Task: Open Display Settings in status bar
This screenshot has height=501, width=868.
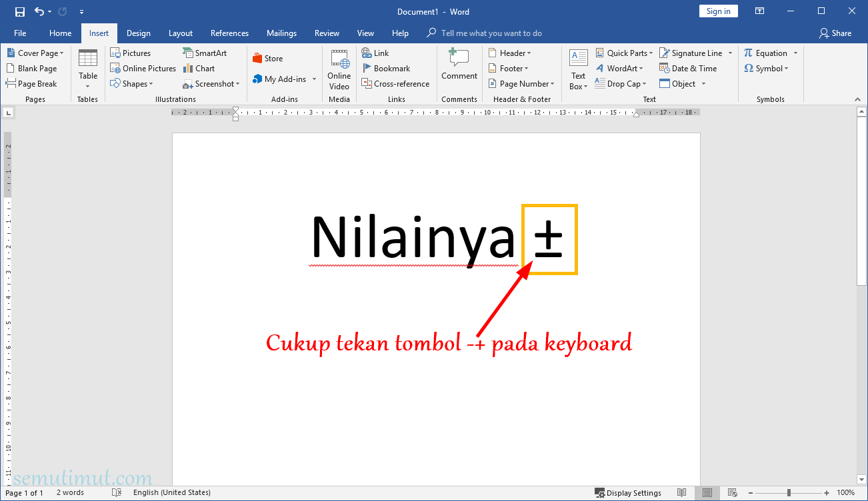Action: (x=628, y=492)
